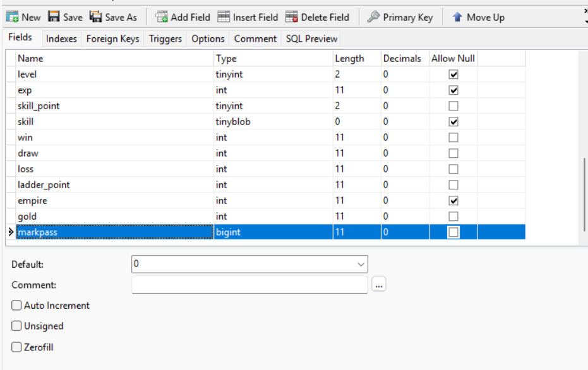Enable the Zerofill option
Screen dimensions: 588x370
click(16, 347)
